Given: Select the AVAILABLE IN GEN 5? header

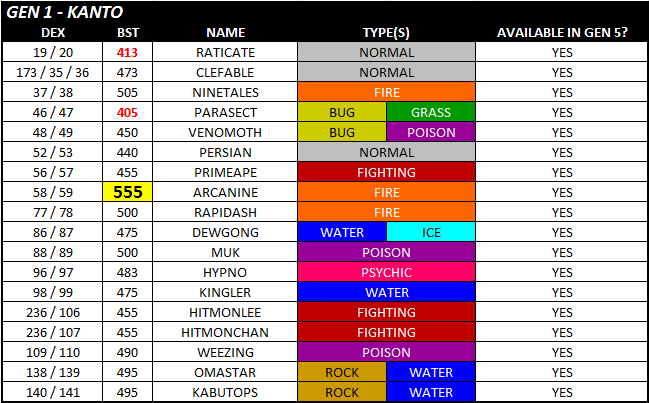Looking at the screenshot, I should click(561, 33).
